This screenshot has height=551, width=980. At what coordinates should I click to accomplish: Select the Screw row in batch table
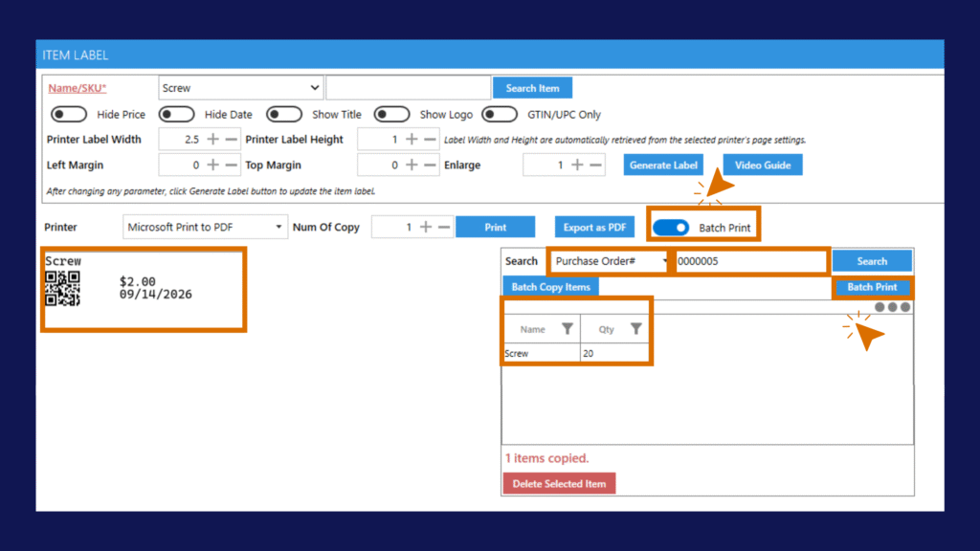576,354
